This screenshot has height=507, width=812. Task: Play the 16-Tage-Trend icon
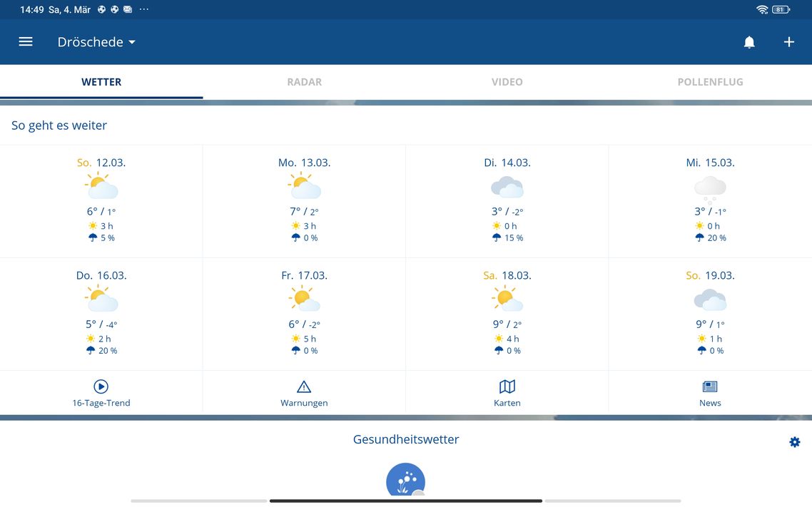click(x=101, y=386)
